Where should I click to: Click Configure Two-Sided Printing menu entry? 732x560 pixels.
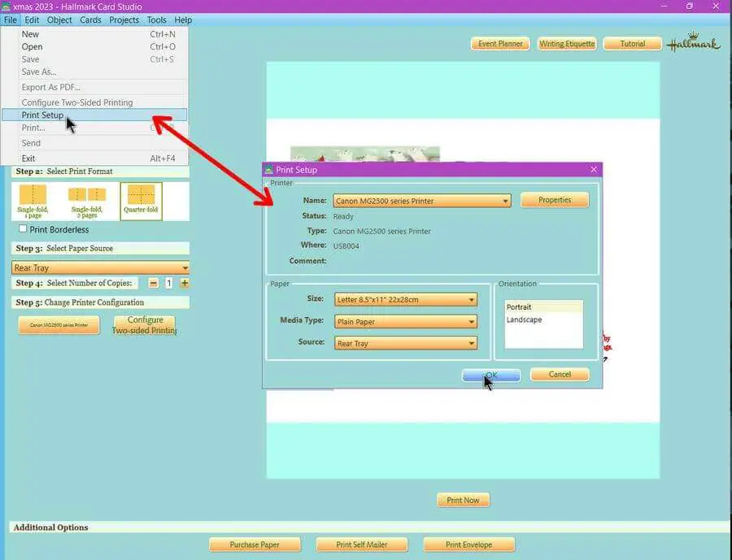click(94, 102)
